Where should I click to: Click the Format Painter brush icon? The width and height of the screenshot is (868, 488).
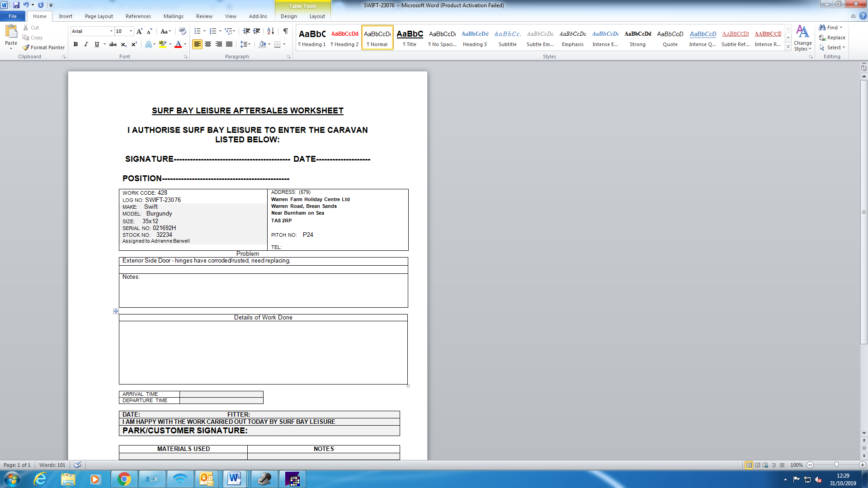click(26, 47)
